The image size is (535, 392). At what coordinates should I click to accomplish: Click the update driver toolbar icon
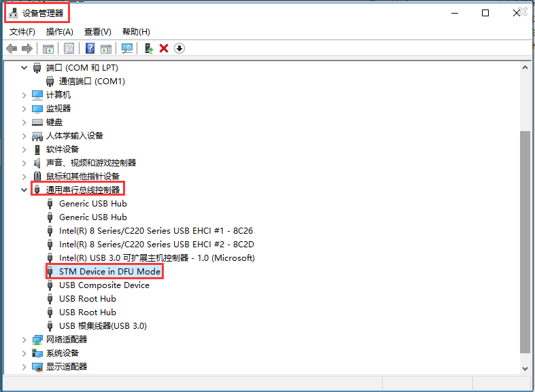[148, 48]
